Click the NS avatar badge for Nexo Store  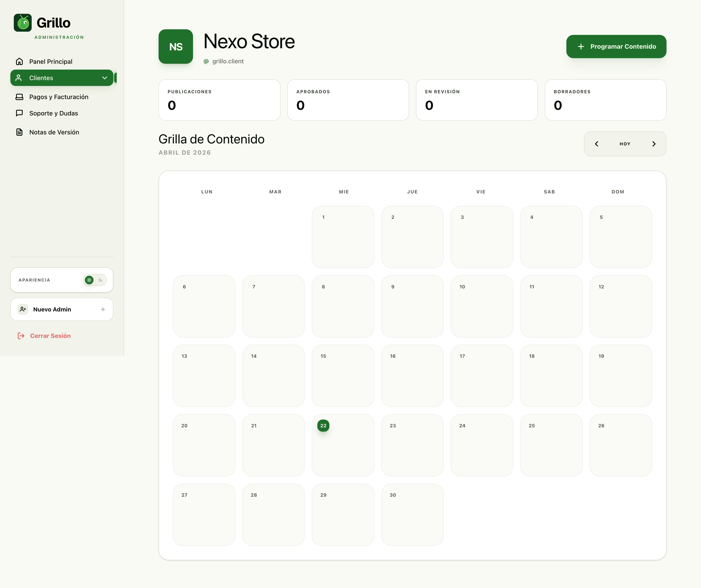[176, 46]
